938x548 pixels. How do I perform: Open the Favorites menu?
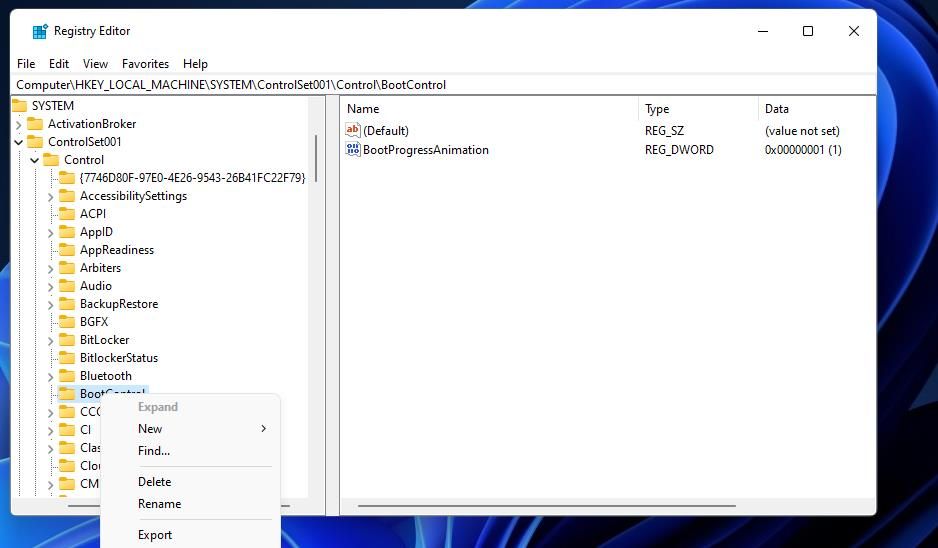(x=145, y=63)
